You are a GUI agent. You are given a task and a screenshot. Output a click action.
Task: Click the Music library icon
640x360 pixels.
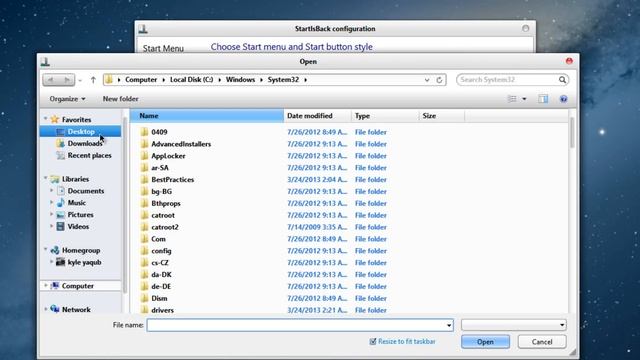click(60, 202)
